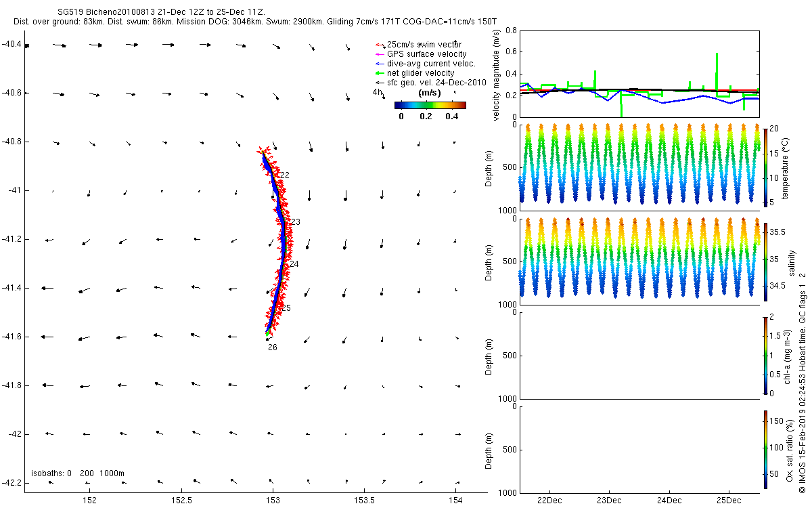Click the "152" longitude tick label
Screen dimensions: 812x508
click(89, 501)
